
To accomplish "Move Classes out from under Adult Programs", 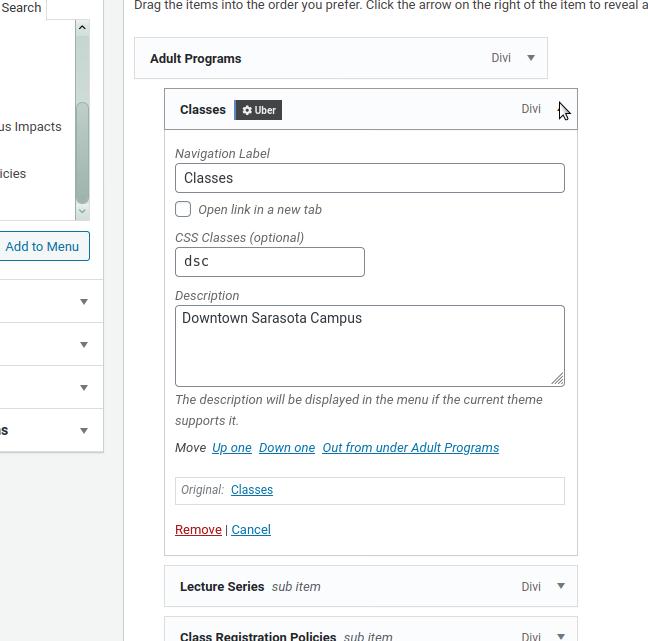I will [411, 448].
